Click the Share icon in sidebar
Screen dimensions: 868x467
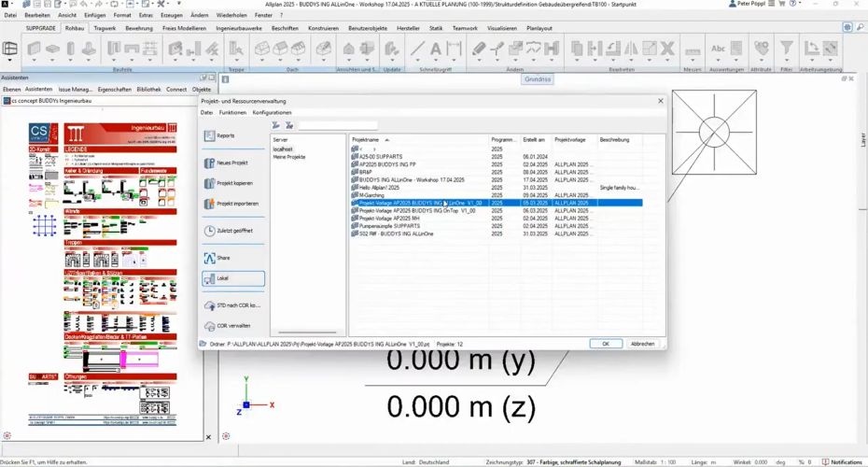click(209, 258)
